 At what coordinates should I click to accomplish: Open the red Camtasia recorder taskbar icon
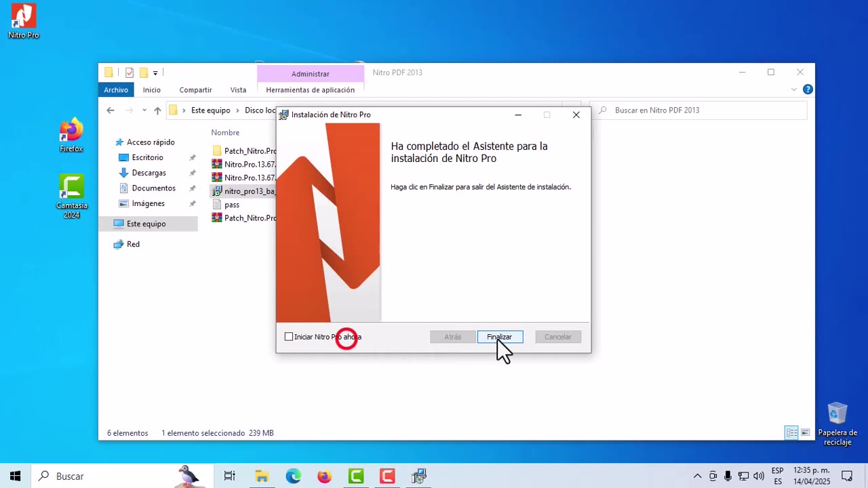tap(387, 476)
